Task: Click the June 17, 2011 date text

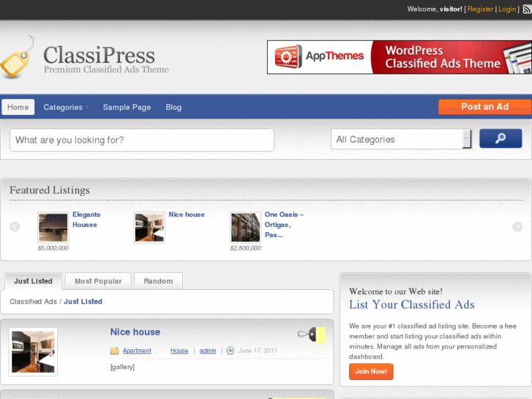Action: [258, 351]
